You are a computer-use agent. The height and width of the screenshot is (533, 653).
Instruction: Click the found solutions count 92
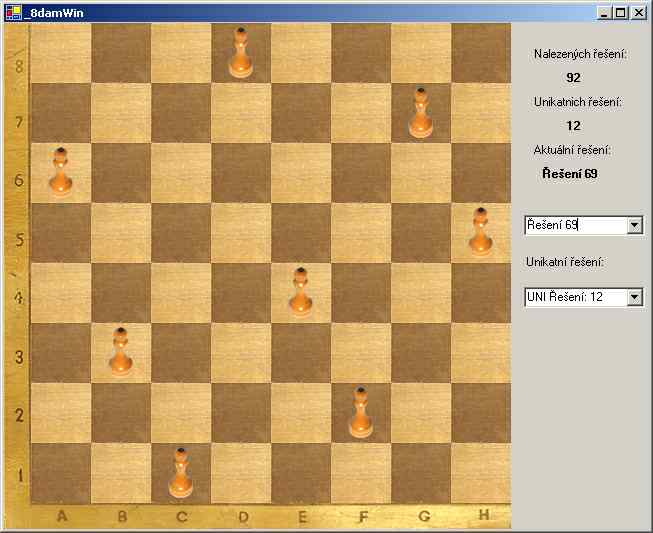point(573,77)
